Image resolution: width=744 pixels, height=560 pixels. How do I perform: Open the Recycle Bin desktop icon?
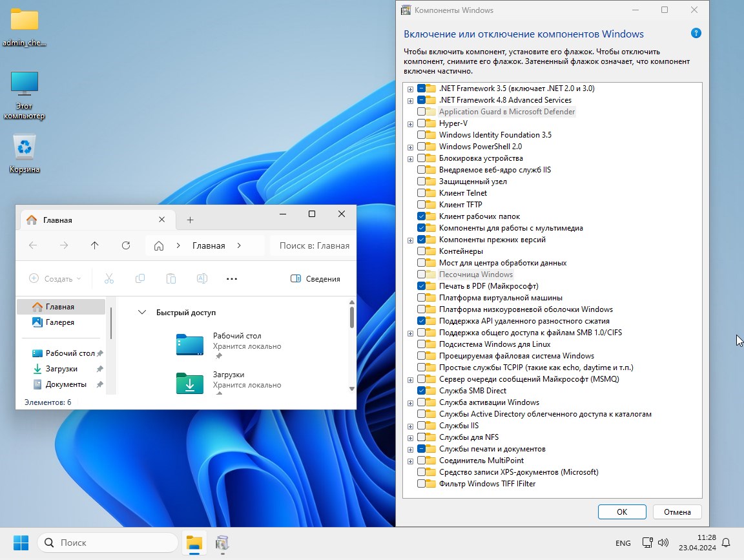click(25, 153)
